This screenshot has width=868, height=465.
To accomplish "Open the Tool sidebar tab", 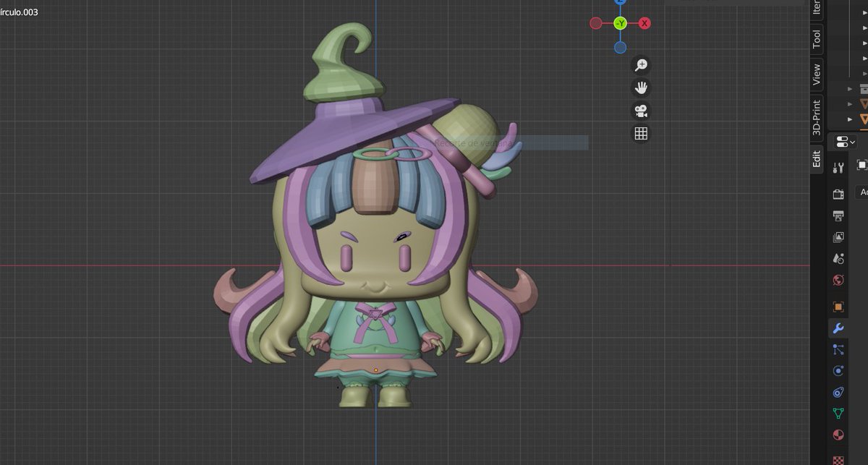I will 816,38.
